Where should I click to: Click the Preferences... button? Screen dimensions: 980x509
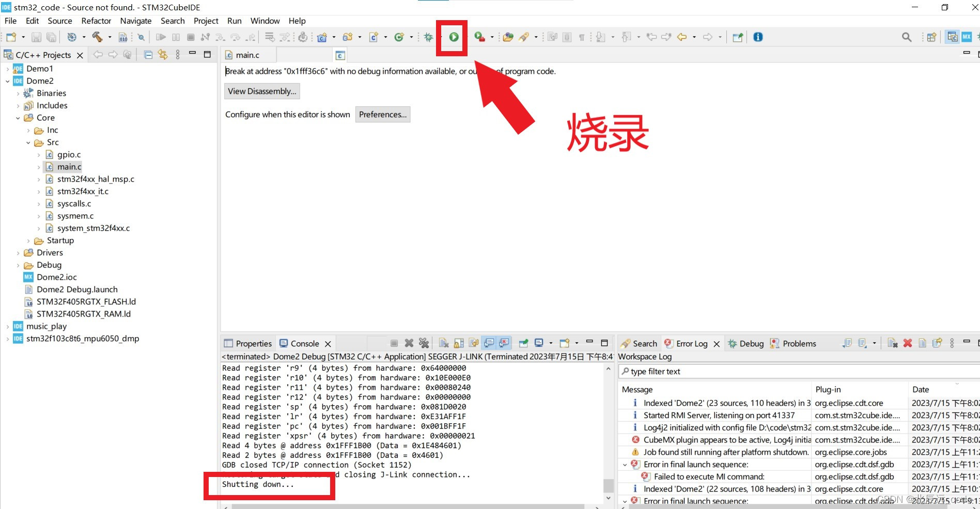coord(383,115)
